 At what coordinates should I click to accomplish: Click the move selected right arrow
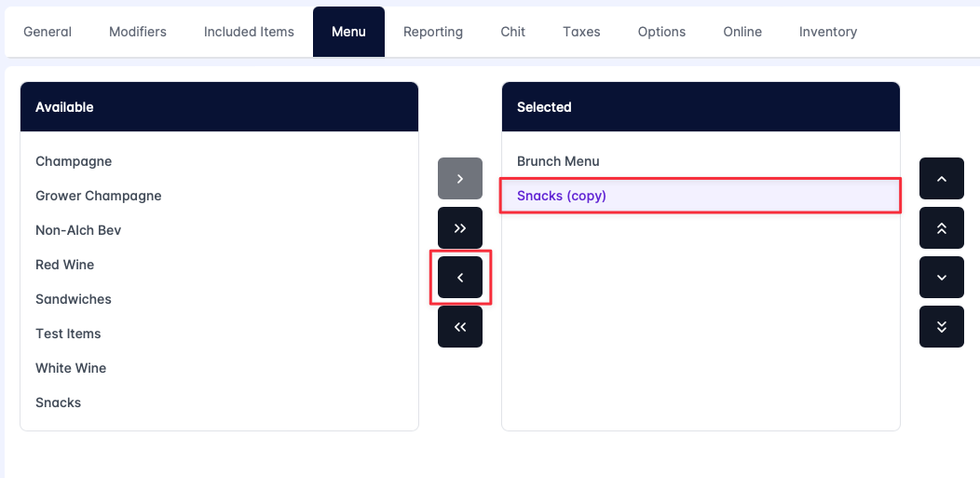point(460,178)
